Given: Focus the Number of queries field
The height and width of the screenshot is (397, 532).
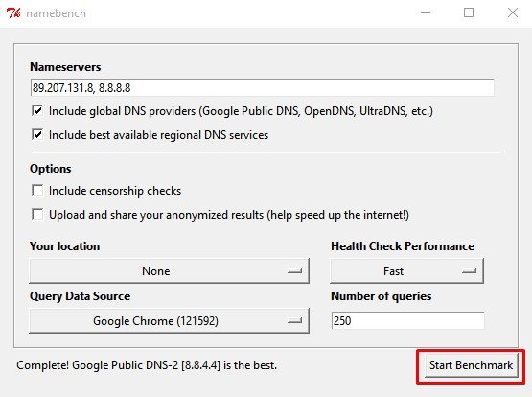Looking at the screenshot, I should pyautogui.click(x=407, y=320).
